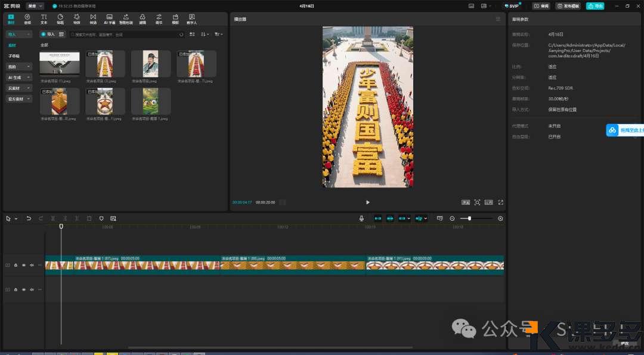Image resolution: width=644 pixels, height=355 pixels.
Task: Click the timeline zoom slider handle
Action: point(470,218)
